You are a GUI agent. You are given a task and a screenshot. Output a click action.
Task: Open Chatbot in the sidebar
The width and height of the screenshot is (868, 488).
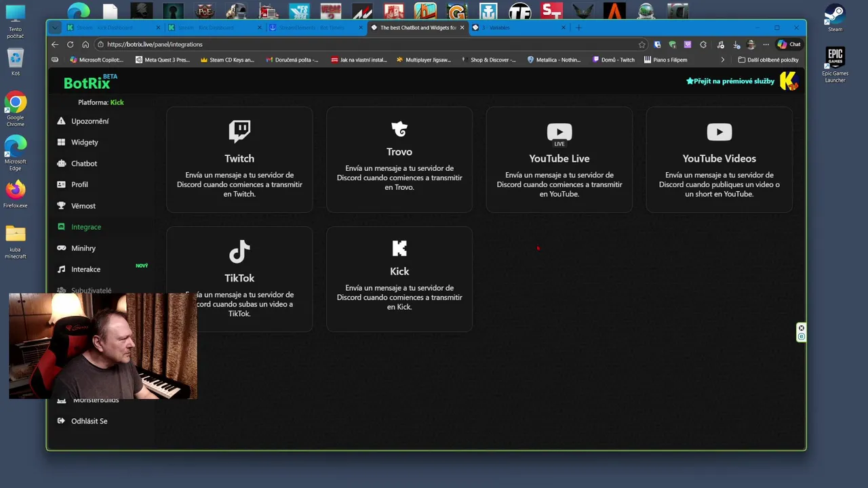84,163
